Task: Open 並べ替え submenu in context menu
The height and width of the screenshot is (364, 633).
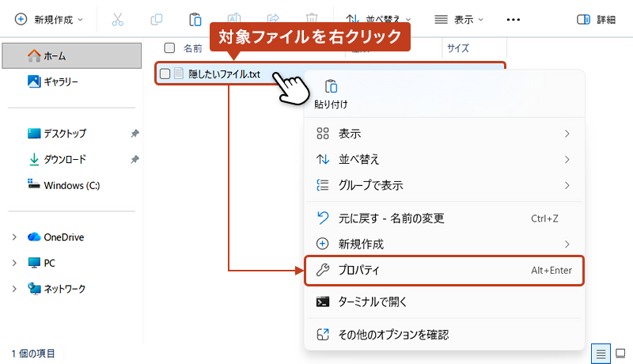Action: coord(444,159)
